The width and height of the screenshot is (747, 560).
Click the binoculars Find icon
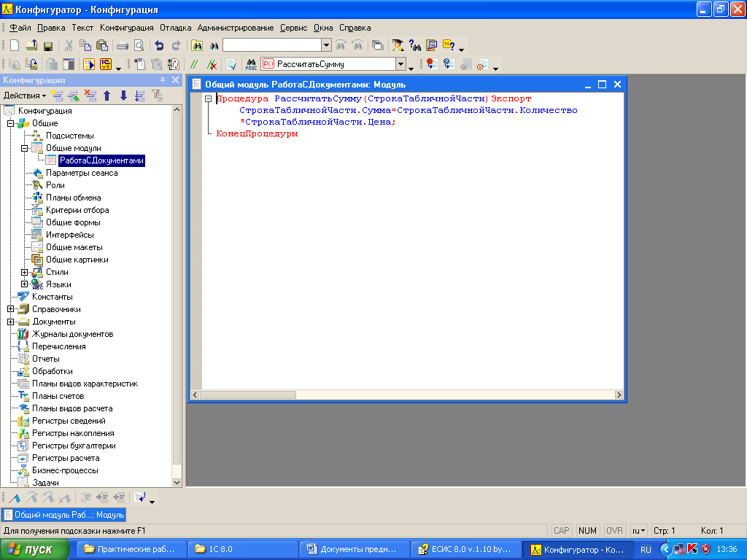(x=214, y=46)
